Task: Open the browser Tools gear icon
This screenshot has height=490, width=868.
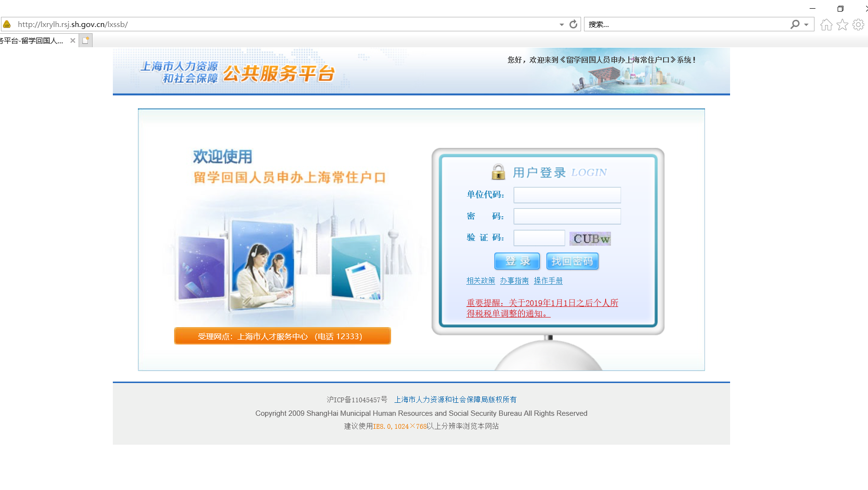Action: (858, 25)
